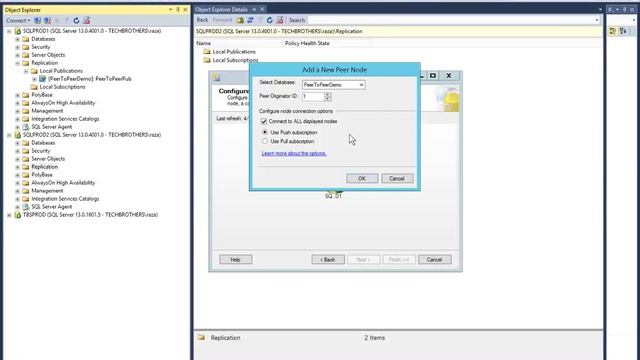Click the red activity icon in Object Explorer toolbar

[87, 20]
